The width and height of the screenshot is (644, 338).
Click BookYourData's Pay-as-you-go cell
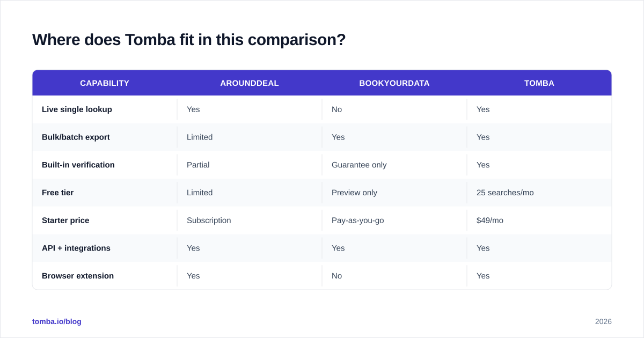[358, 221]
